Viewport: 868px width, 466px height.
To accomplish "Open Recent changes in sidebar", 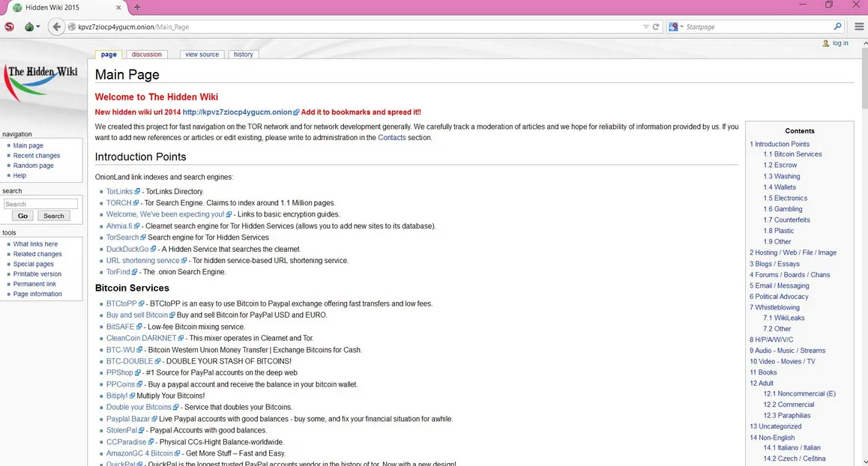I will [x=37, y=156].
